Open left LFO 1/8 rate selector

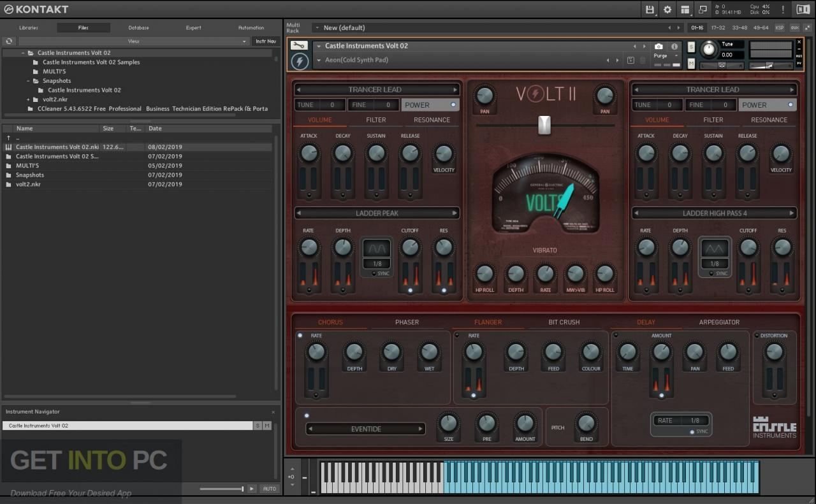(377, 264)
